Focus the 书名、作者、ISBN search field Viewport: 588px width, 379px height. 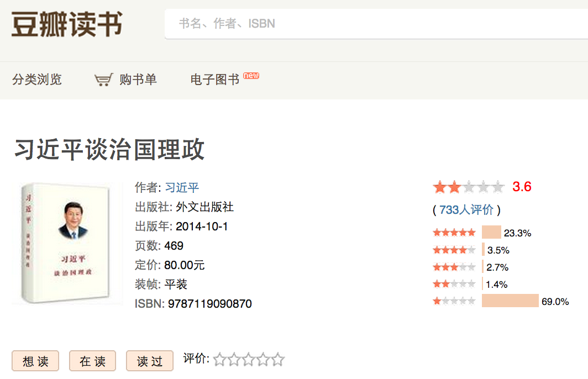[x=376, y=24]
